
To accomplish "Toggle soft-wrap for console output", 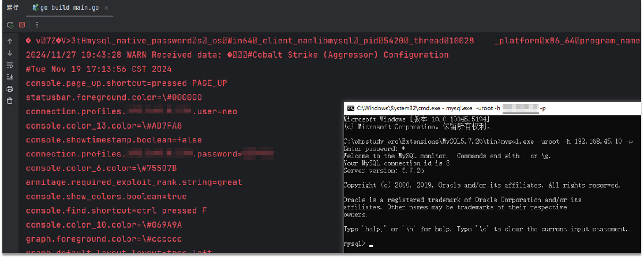I will [x=10, y=65].
